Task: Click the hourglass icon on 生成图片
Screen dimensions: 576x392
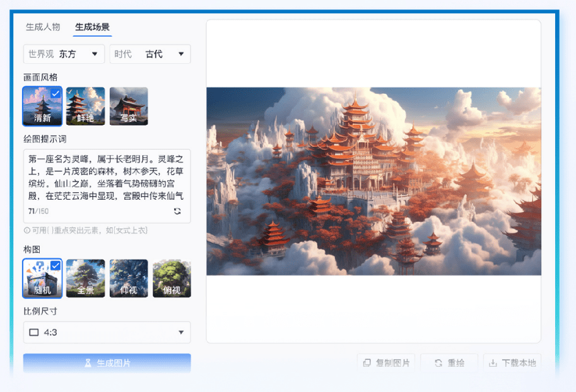Action: point(88,363)
